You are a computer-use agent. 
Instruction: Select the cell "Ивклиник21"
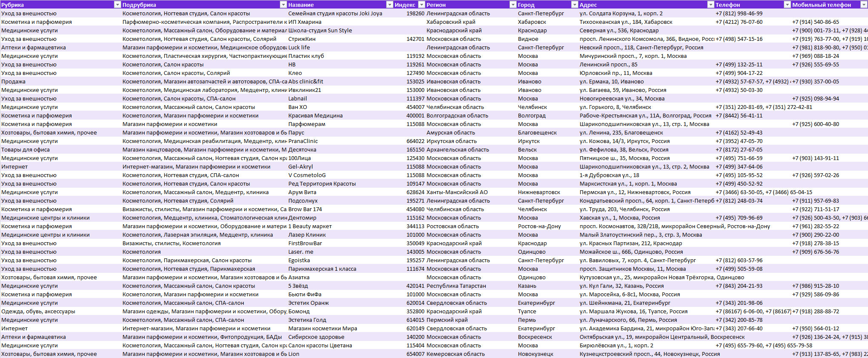(x=340, y=90)
